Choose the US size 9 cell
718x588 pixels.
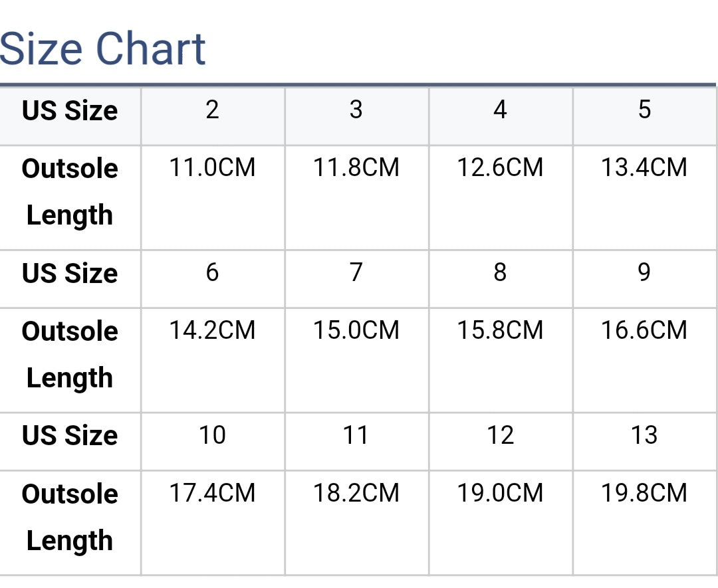click(644, 272)
